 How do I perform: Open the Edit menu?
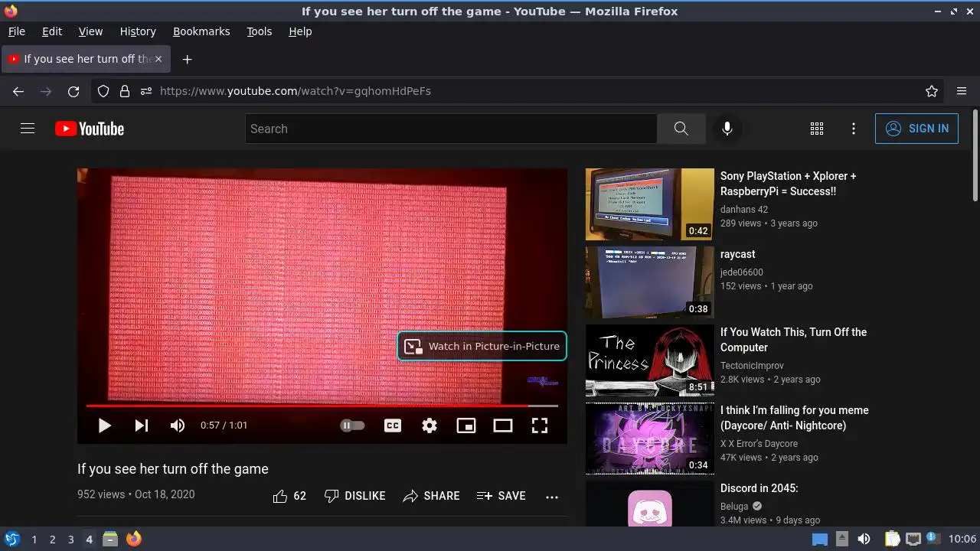tap(52, 31)
